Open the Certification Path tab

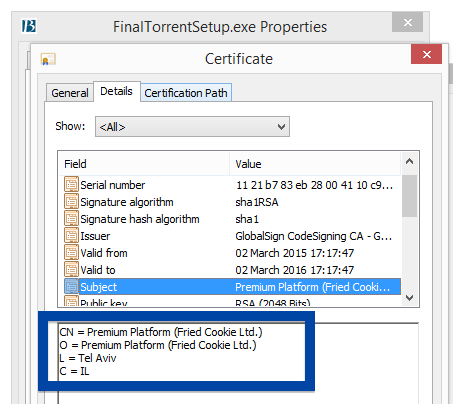click(x=186, y=93)
